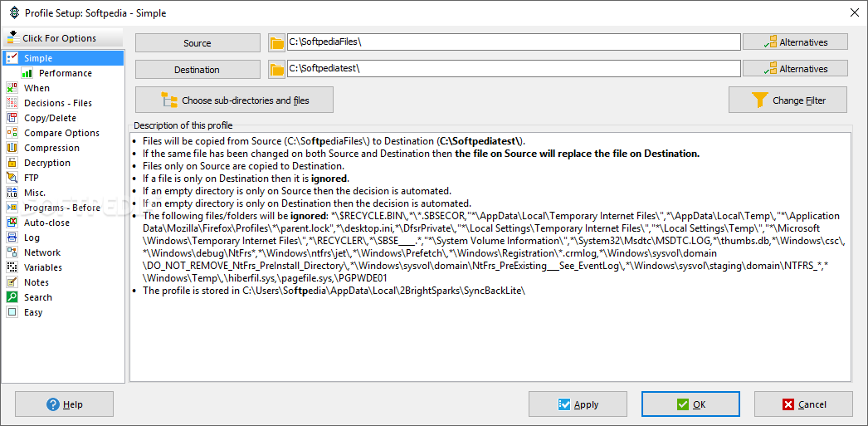
Task: Confirm the profile with OK
Action: (690, 404)
